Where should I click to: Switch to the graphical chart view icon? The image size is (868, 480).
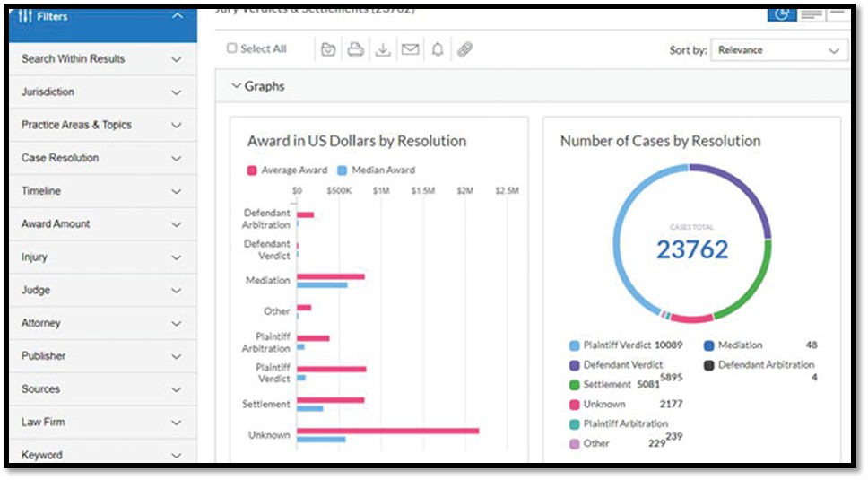coord(782,14)
